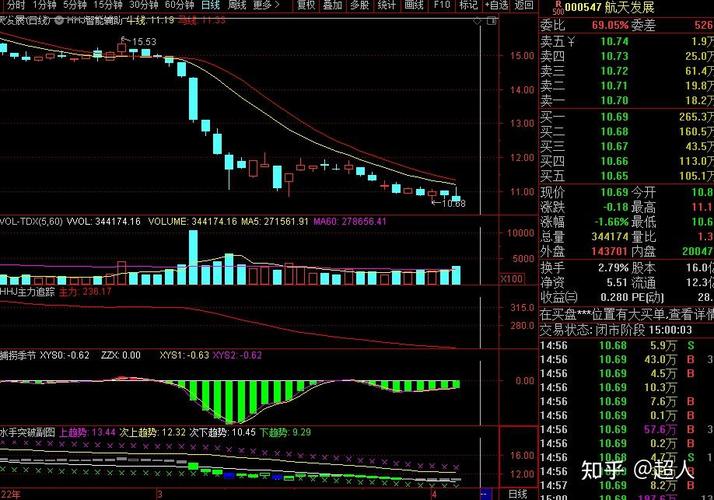Click the red icon in the bottom-left corner
The image size is (714, 500).
(4, 494)
